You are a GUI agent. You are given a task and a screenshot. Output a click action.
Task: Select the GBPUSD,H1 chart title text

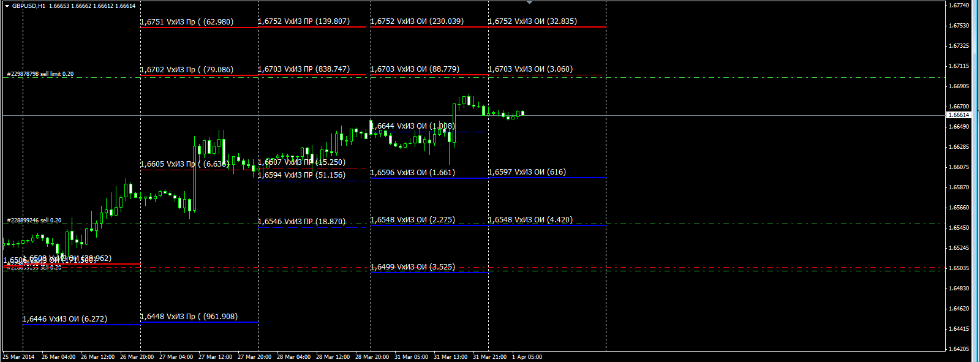pos(29,6)
